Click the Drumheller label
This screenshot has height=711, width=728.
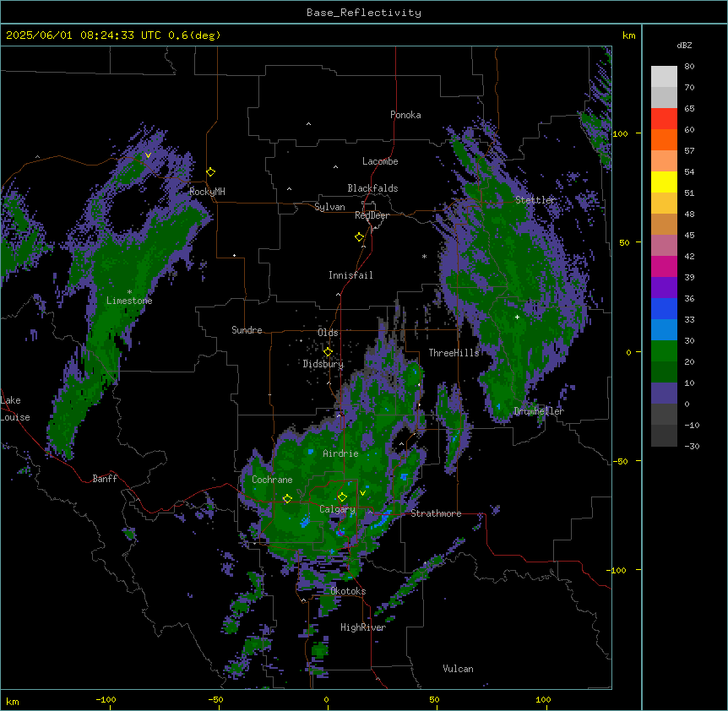(x=539, y=411)
